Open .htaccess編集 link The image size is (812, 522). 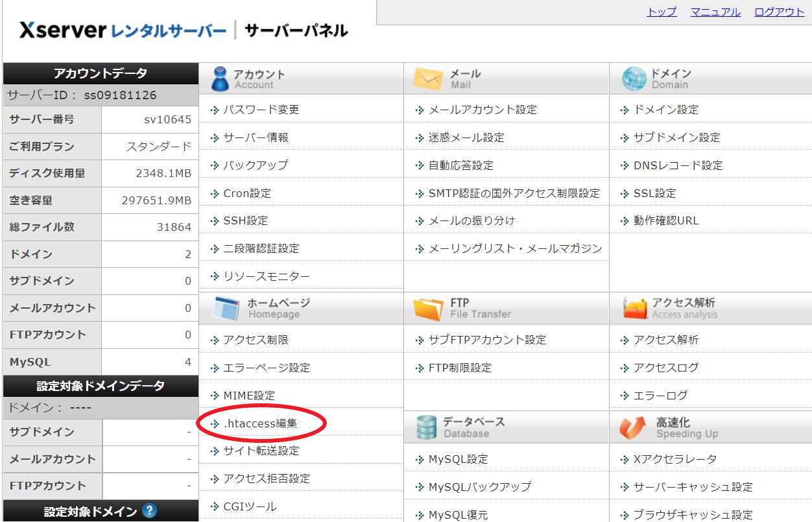click(x=260, y=423)
